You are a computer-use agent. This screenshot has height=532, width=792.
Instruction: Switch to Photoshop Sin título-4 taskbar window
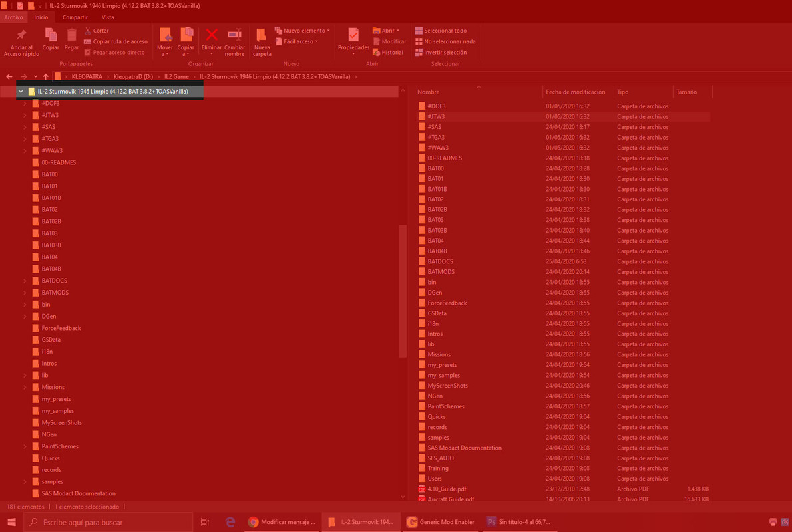pos(519,522)
